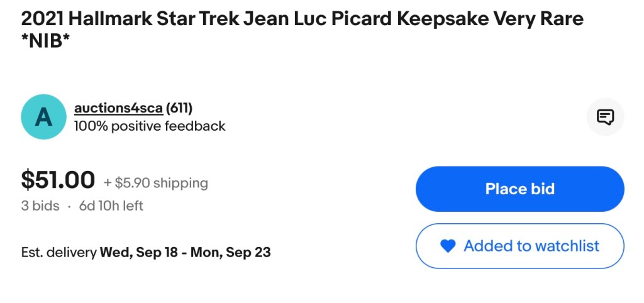Click the "6d 10h left" time remaining
Screen dimensions: 644x303
(111, 206)
